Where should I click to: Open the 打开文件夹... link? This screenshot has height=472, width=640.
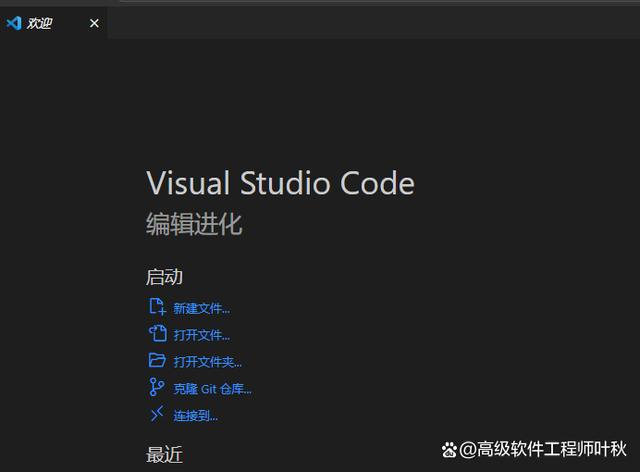point(208,362)
